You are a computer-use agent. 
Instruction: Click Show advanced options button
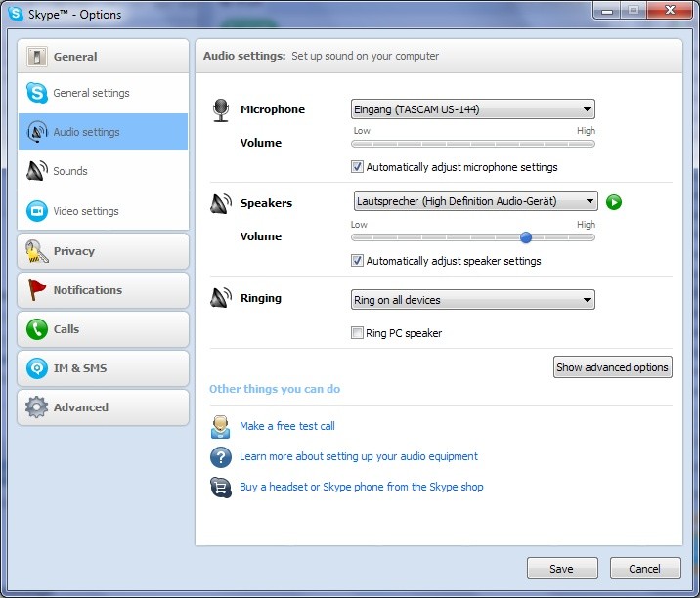tap(612, 367)
